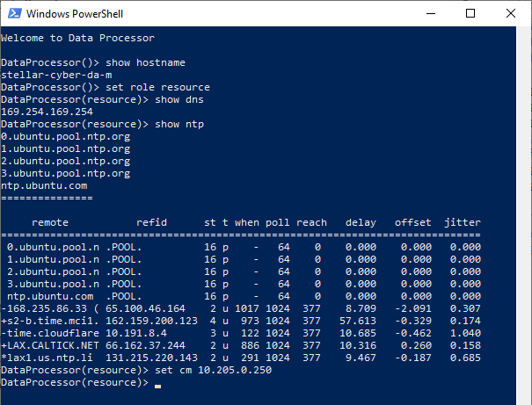Screen dimensions: 532x405
Task: Click the 'show hostname' command line
Action: pyautogui.click(x=145, y=63)
